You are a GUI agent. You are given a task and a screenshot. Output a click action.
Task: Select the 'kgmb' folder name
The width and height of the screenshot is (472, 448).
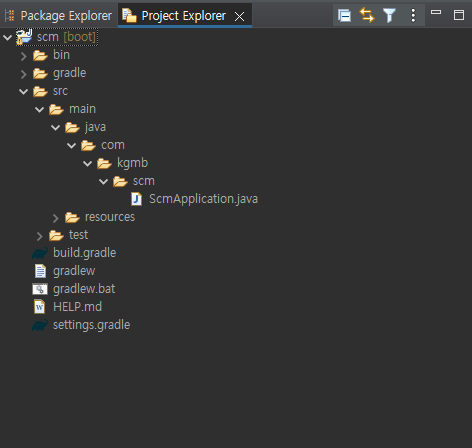click(132, 163)
